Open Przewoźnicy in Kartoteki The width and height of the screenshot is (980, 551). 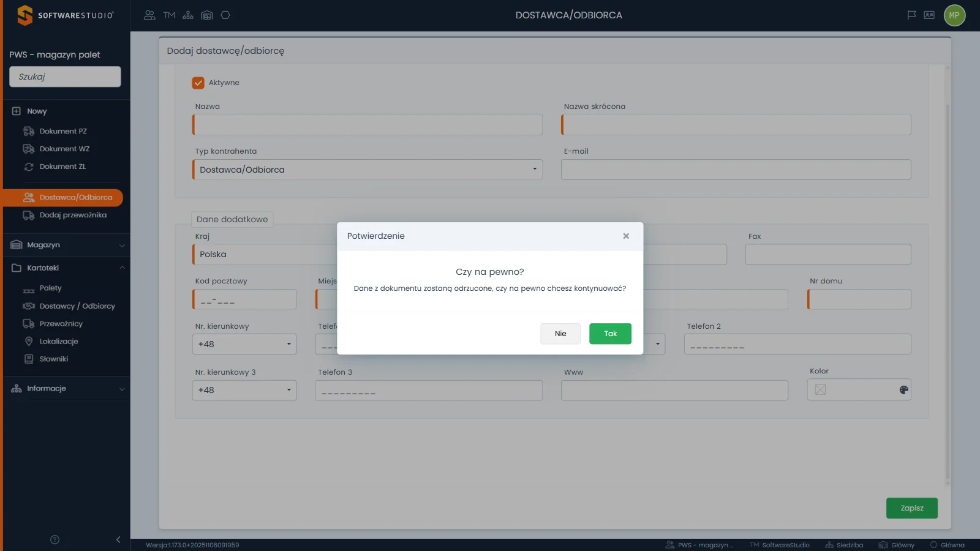tap(61, 324)
